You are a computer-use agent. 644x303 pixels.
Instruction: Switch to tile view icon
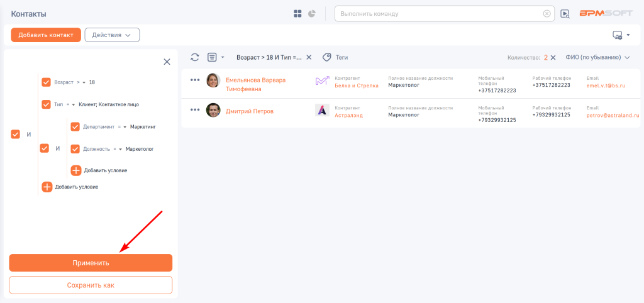pos(298,14)
